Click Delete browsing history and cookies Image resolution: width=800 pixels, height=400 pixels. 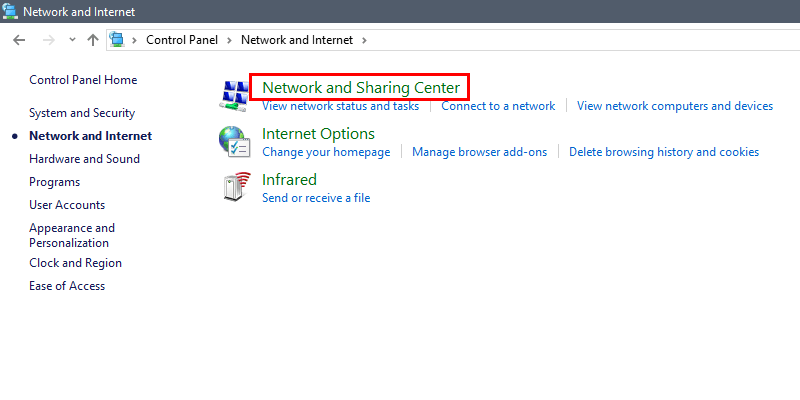[664, 152]
